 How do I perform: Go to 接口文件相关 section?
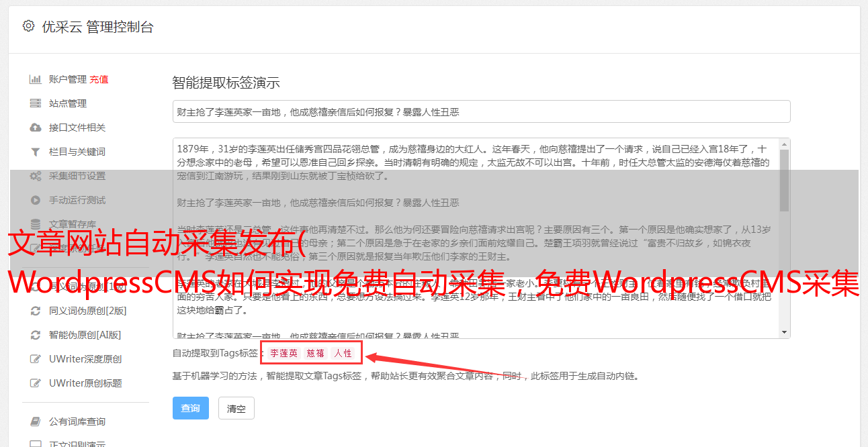[x=77, y=128]
